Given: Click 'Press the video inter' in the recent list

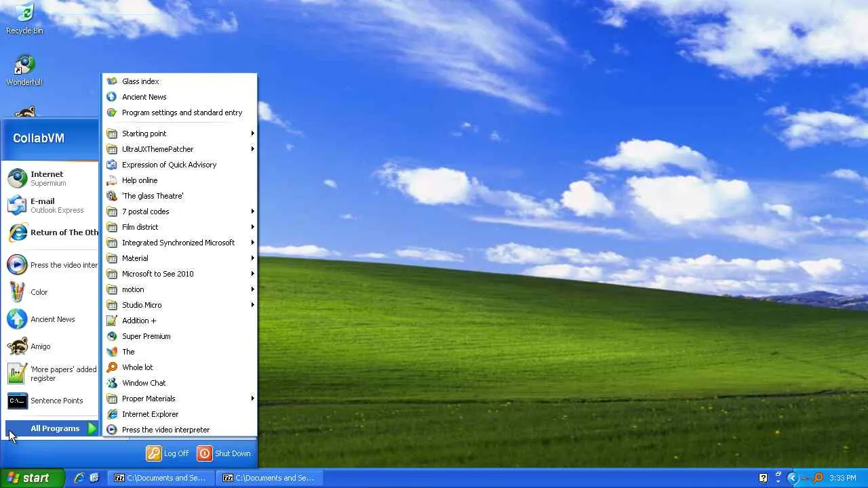Looking at the screenshot, I should [52, 265].
